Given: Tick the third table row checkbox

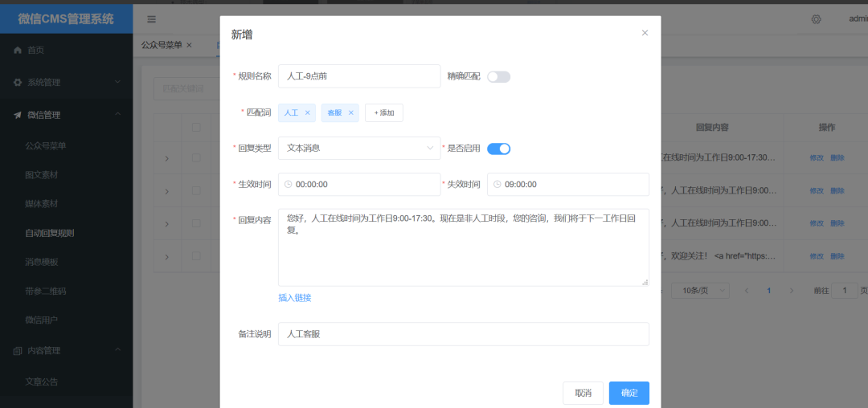Looking at the screenshot, I should pyautogui.click(x=196, y=223).
